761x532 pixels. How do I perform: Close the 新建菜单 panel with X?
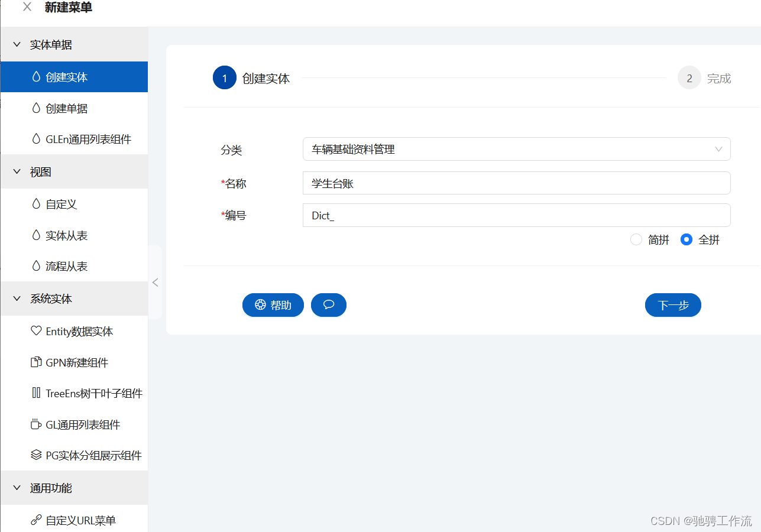(x=27, y=7)
